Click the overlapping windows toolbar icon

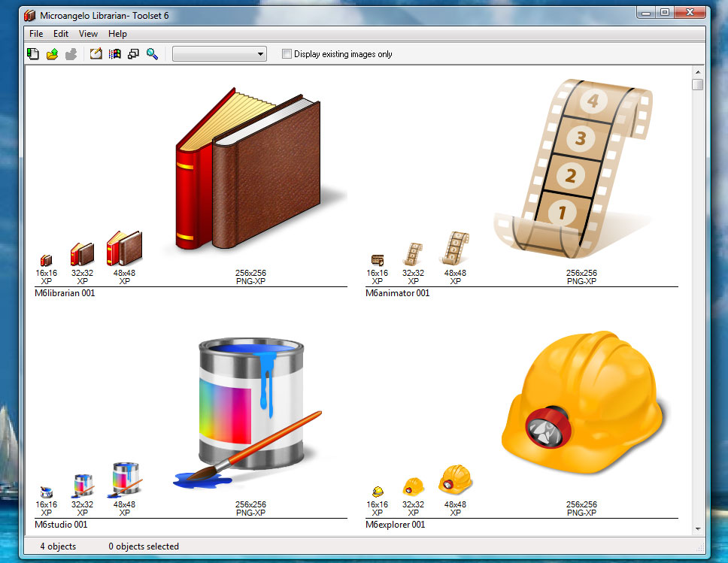point(133,54)
